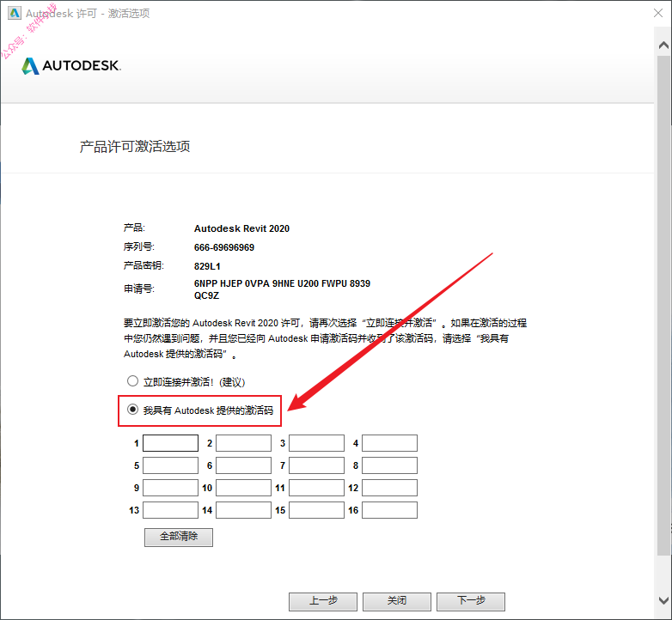Click activation code field 13
672x620 pixels.
(x=170, y=510)
